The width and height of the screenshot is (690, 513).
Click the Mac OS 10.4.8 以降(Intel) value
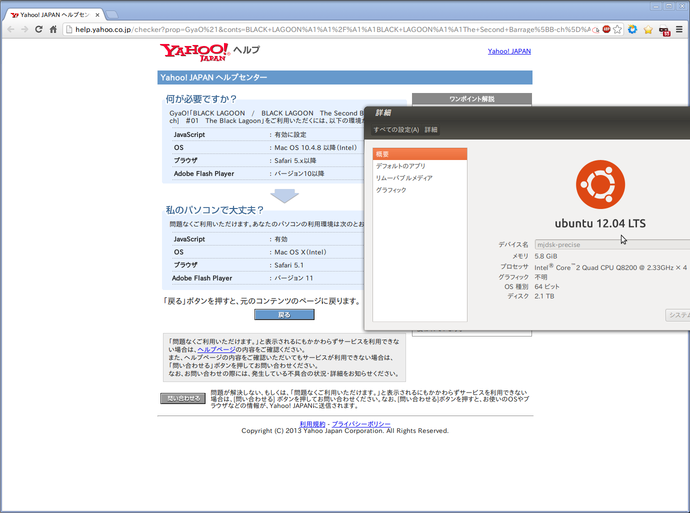click(316, 147)
